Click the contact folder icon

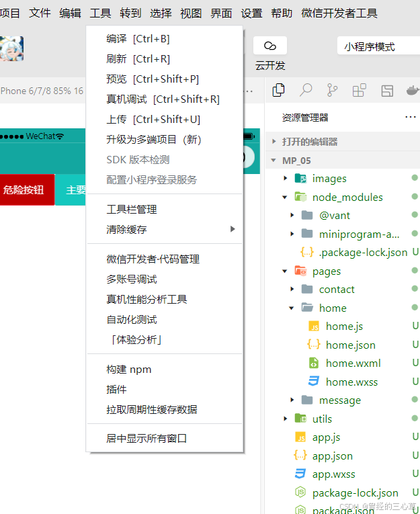(307, 289)
